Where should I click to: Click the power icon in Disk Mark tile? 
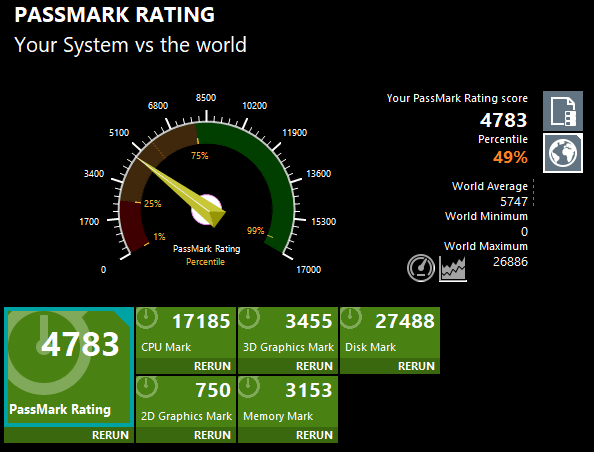(x=350, y=317)
